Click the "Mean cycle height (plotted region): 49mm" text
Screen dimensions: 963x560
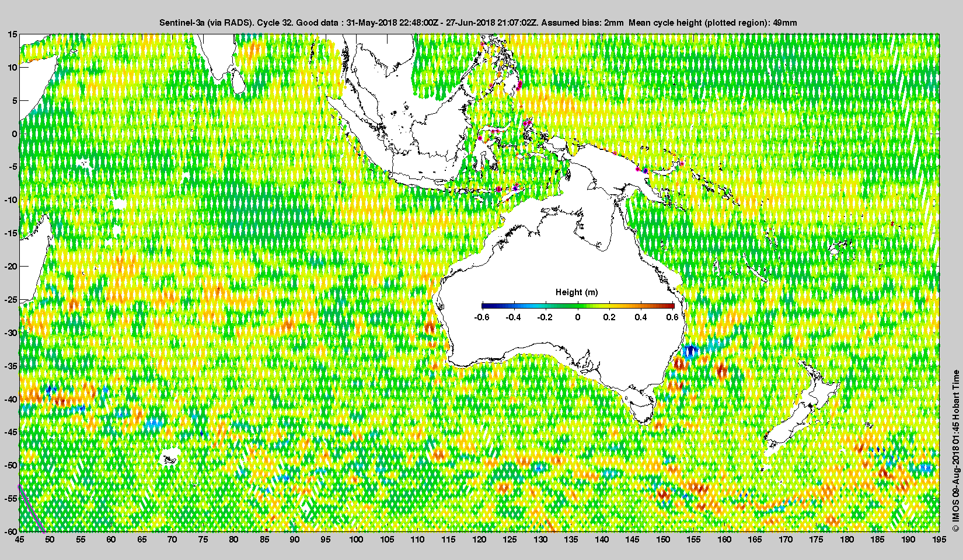[713, 23]
